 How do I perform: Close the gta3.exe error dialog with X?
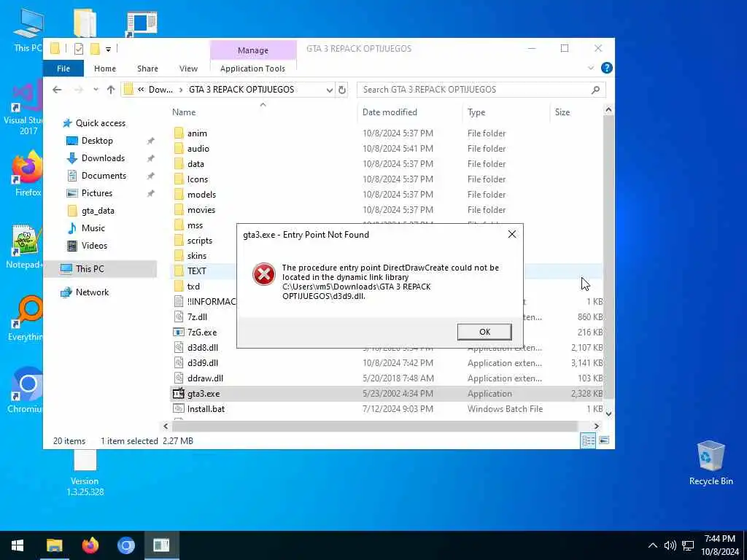[511, 234]
